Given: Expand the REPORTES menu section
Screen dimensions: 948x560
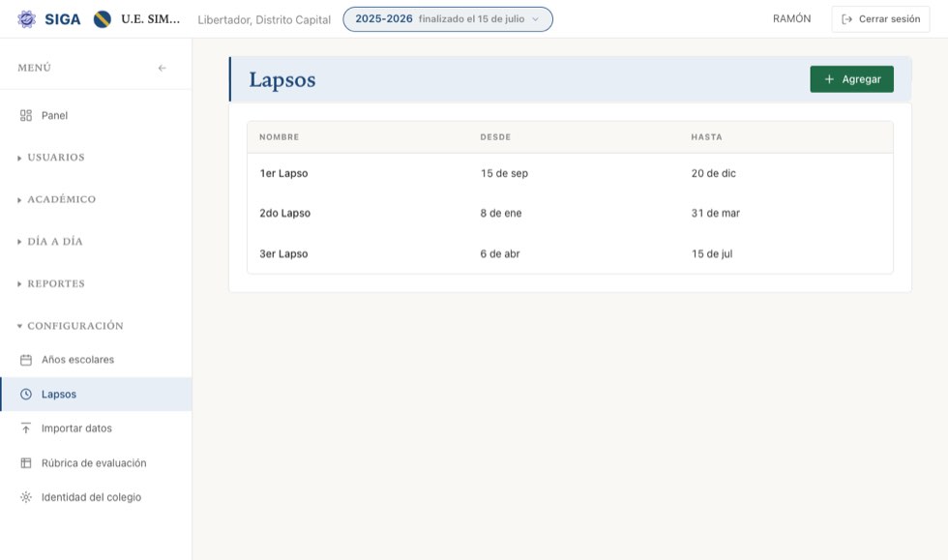Looking at the screenshot, I should click(51, 283).
